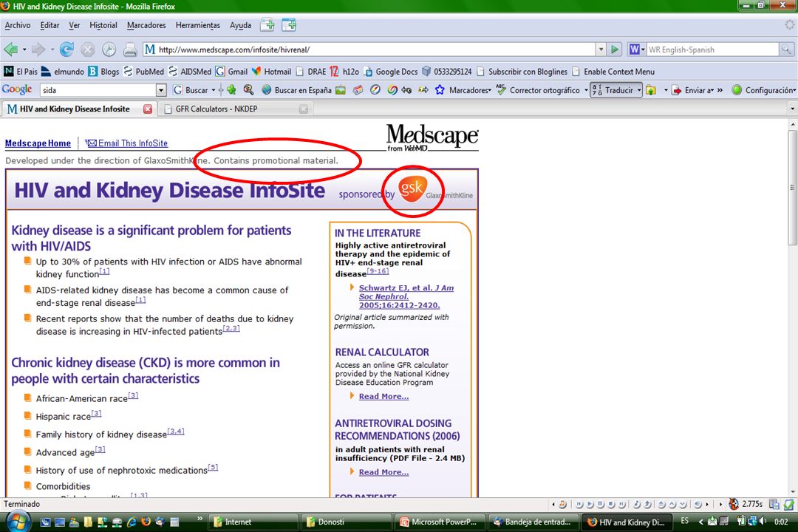Expand the URL bar history dropdown

click(601, 50)
